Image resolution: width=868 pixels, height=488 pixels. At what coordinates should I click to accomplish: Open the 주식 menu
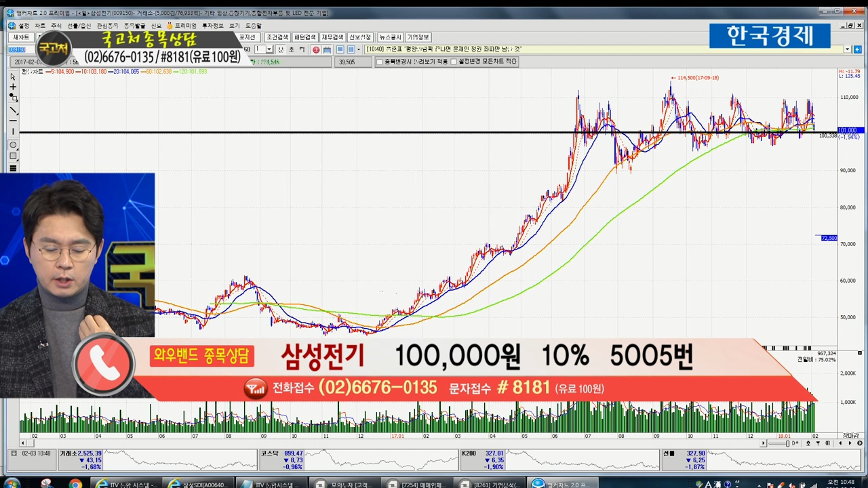(56, 26)
